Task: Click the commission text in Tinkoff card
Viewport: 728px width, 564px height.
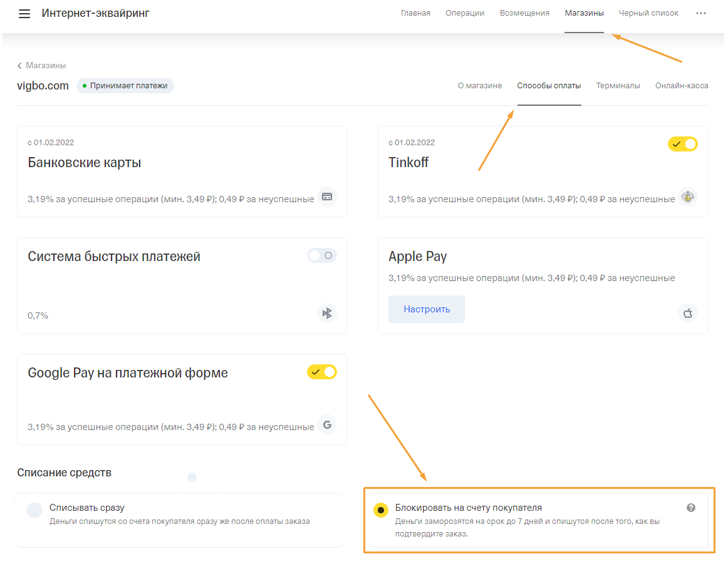Action: pos(532,200)
